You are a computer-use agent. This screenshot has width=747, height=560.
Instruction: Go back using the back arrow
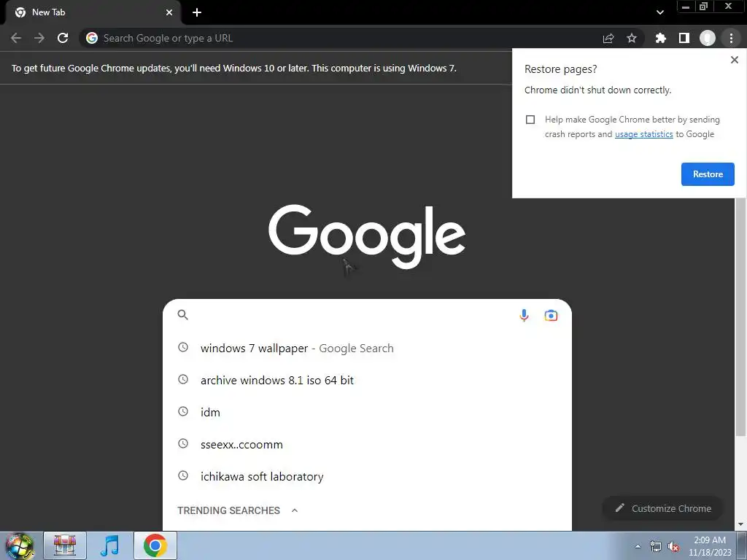(16, 38)
